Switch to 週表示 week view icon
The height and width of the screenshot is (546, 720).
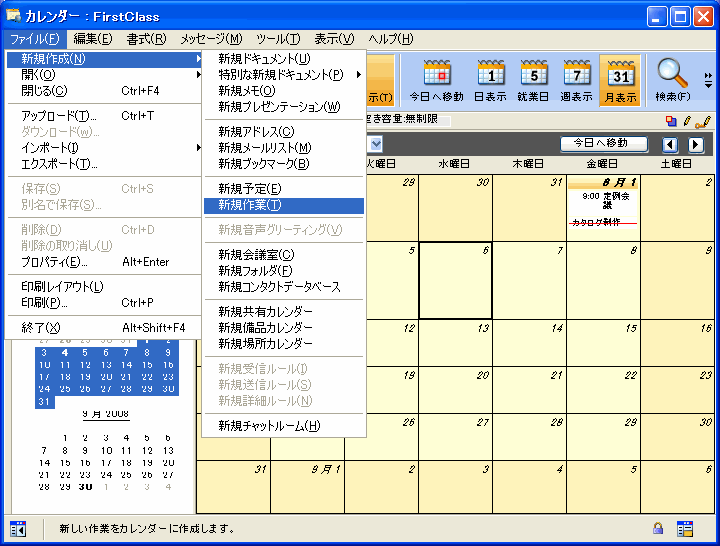coord(577,80)
